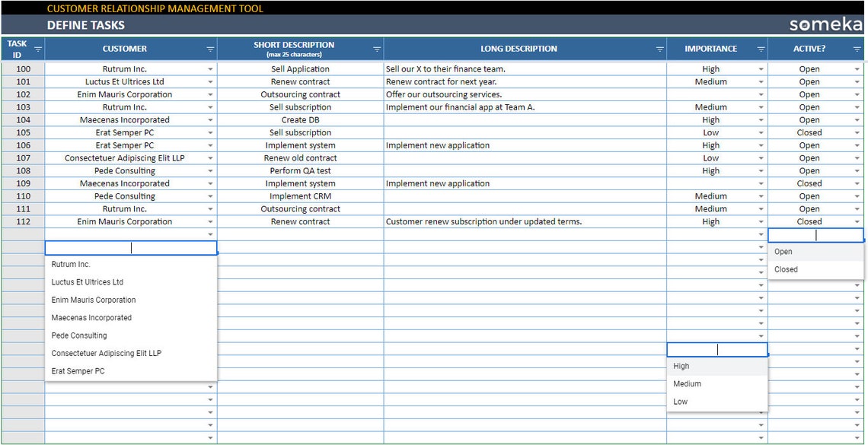Click the filter icon on CUSTOMER column
This screenshot has width=868, height=445.
click(x=210, y=48)
